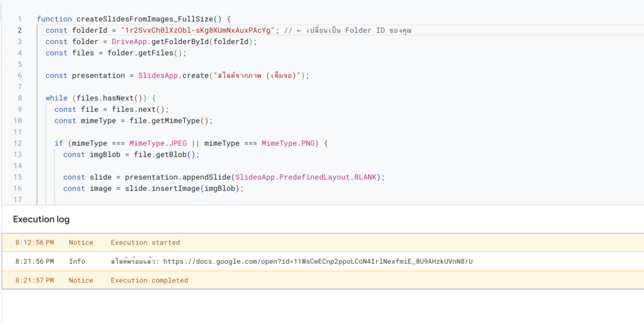Select the Execution completed log row
This screenshot has height=323, width=644.
pyautogui.click(x=323, y=280)
